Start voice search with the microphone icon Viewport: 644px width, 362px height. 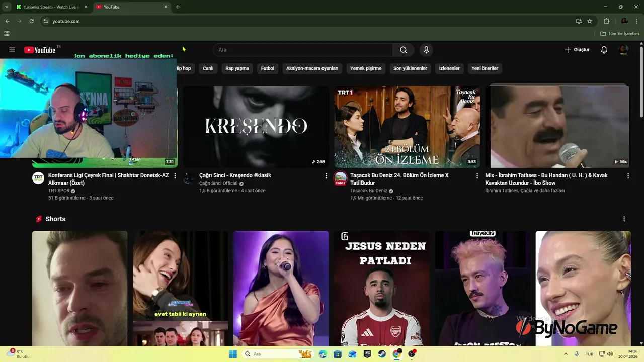click(426, 50)
